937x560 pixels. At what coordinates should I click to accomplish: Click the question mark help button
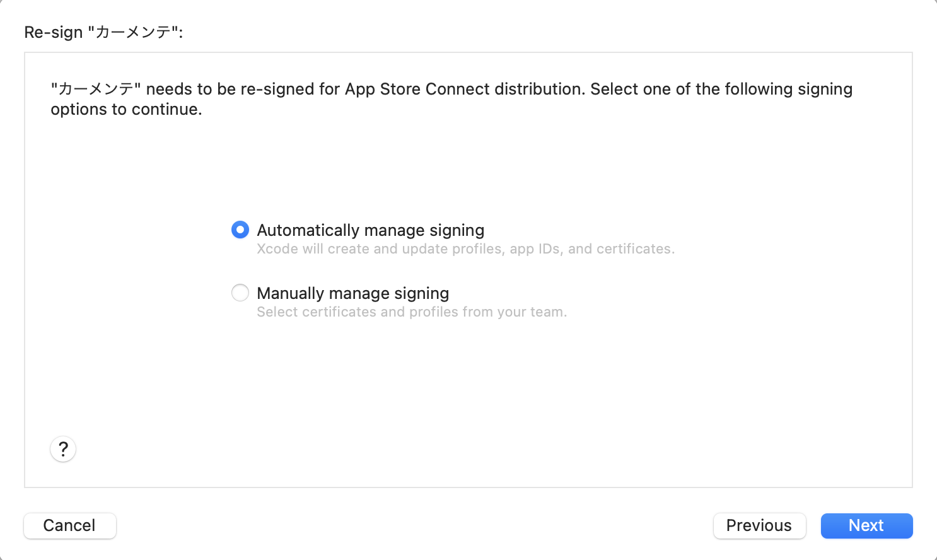coord(63,449)
